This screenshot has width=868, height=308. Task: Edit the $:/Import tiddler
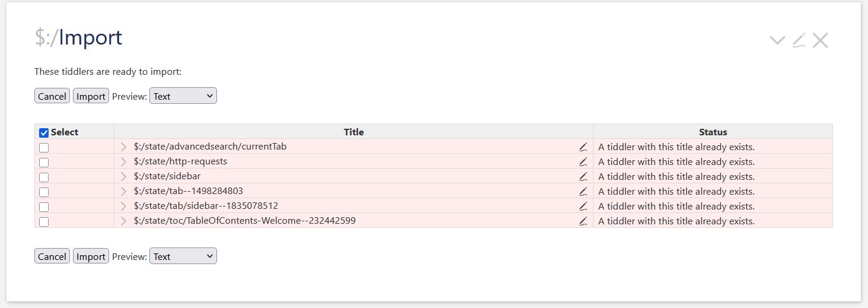tap(799, 40)
